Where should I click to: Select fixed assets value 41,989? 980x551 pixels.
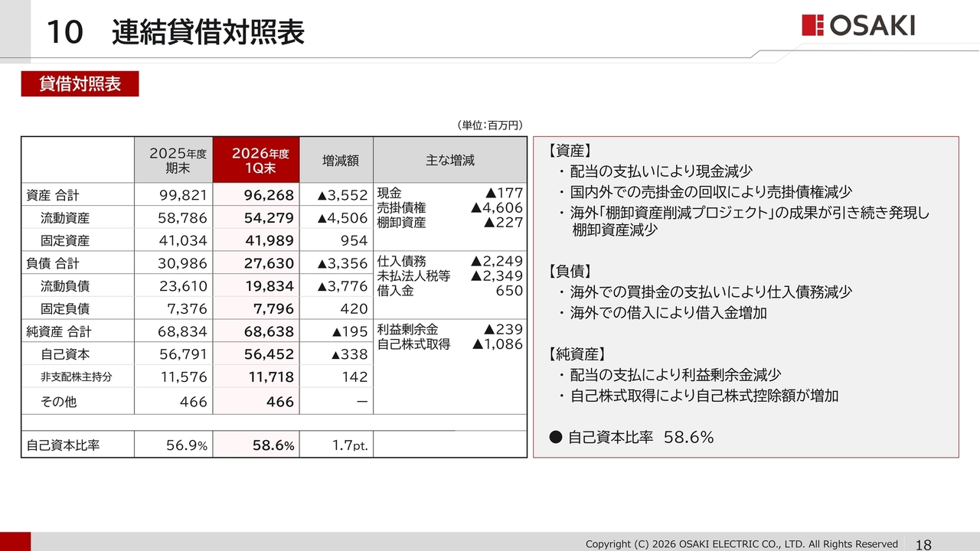pyautogui.click(x=269, y=240)
